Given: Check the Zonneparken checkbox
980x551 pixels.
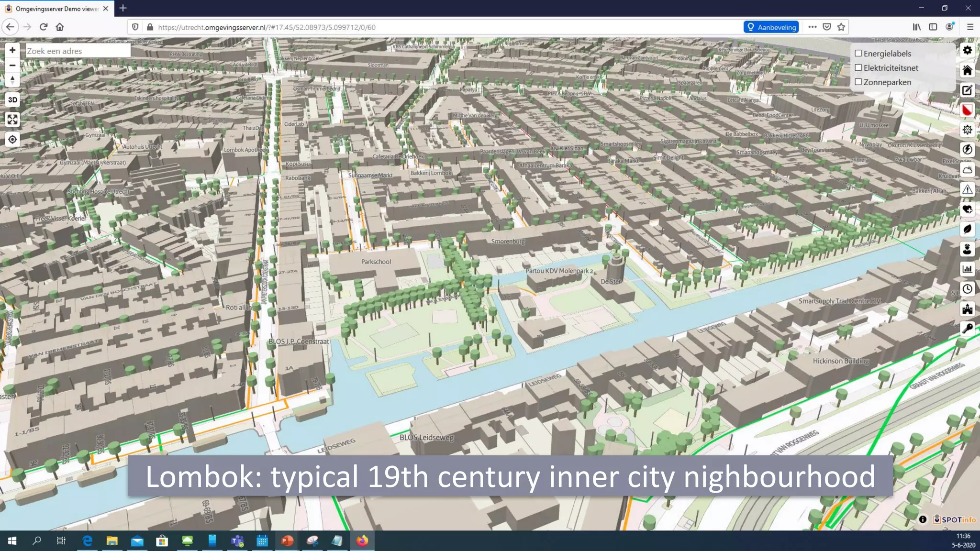Looking at the screenshot, I should pyautogui.click(x=858, y=82).
